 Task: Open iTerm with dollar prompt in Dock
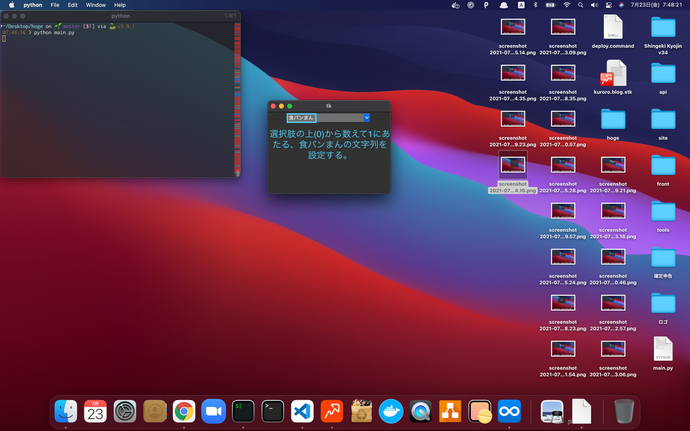point(243,411)
